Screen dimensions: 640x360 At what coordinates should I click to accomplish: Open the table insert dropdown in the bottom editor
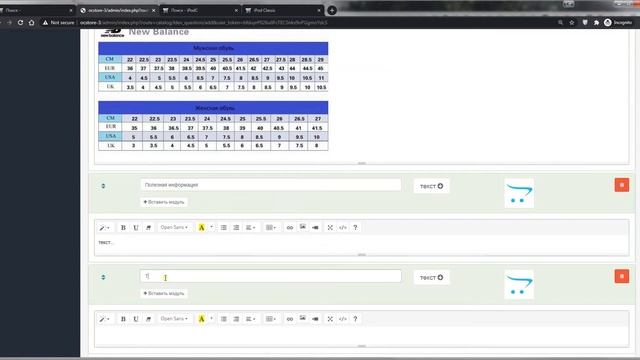click(271, 319)
